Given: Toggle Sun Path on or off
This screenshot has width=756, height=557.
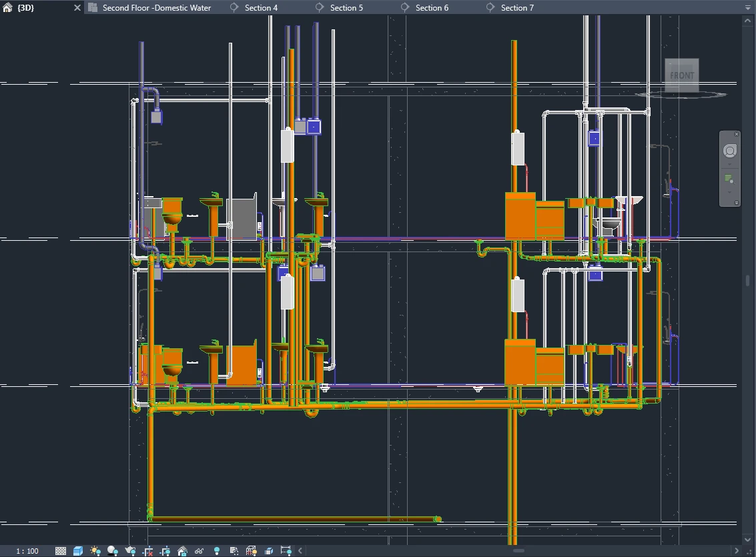Looking at the screenshot, I should [x=95, y=551].
